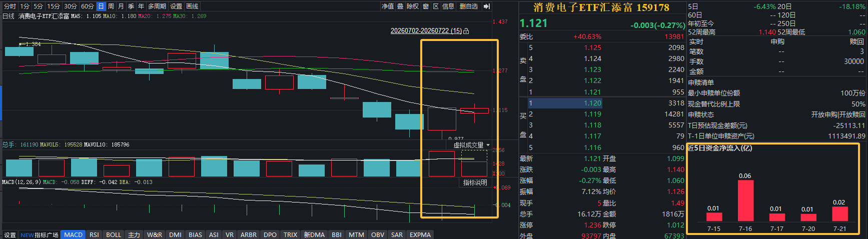
Task: Select the SAR indicator tab
Action: click(397, 235)
